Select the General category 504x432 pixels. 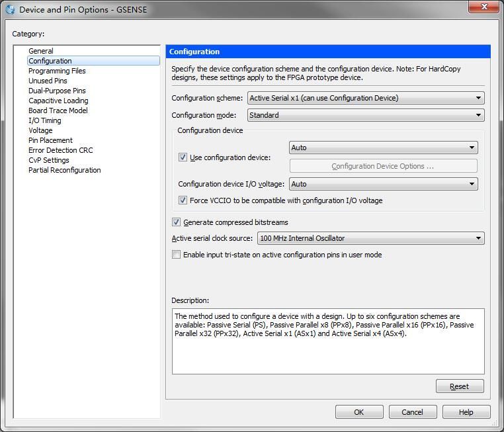coord(41,51)
